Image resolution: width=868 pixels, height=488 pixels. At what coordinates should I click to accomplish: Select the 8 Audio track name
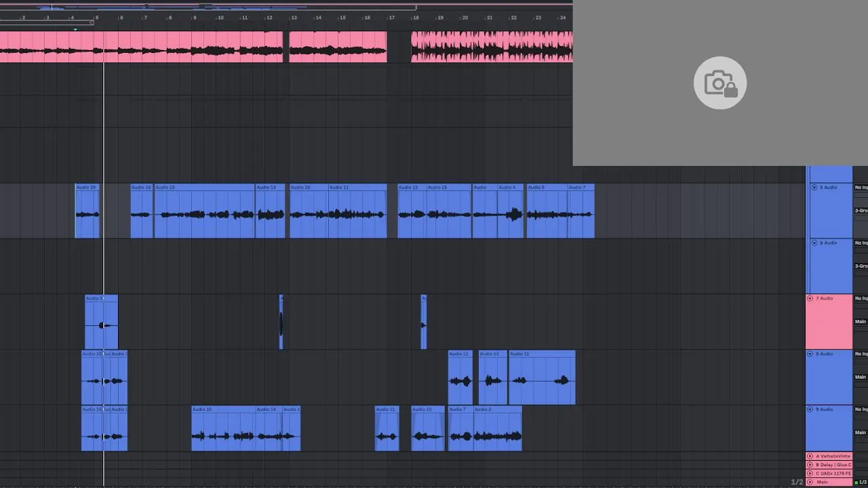pyautogui.click(x=824, y=354)
